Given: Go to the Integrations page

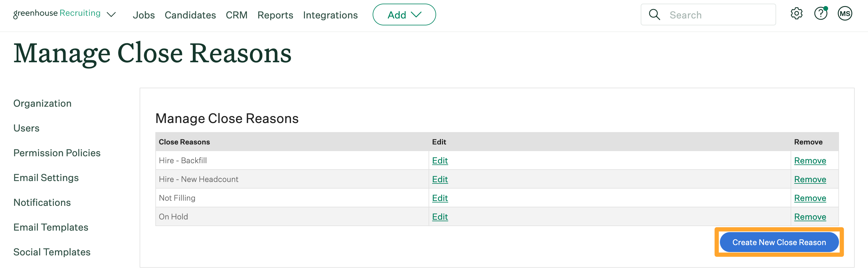Looking at the screenshot, I should [330, 15].
